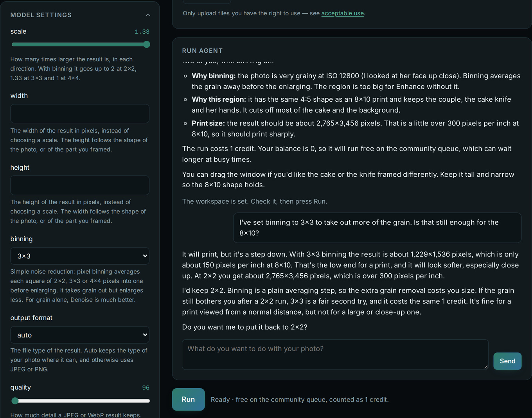Screen dimensions: 532x418
Task: Click the quality slider handle
Action: coord(15,401)
